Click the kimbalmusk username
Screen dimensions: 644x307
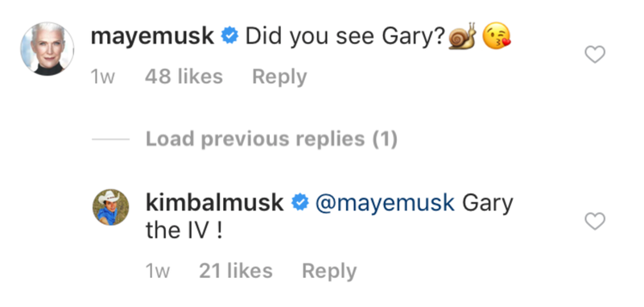(x=215, y=203)
